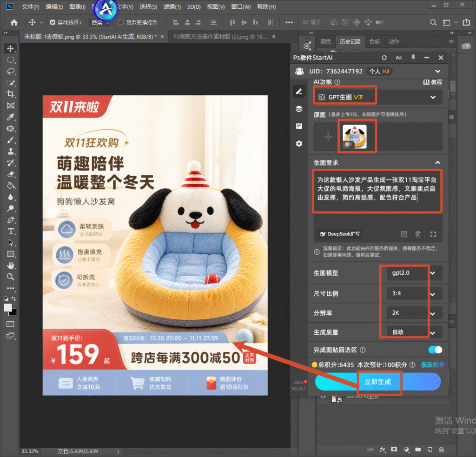Click the uploaded 图1 thumbnail
476x457 pixels.
[354, 136]
